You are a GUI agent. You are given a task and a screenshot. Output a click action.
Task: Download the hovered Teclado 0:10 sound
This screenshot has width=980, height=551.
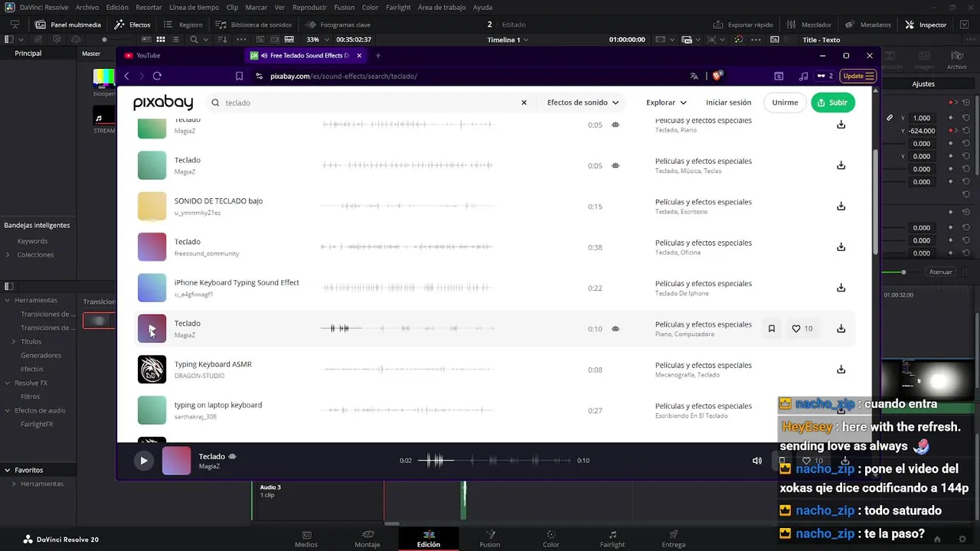point(841,328)
